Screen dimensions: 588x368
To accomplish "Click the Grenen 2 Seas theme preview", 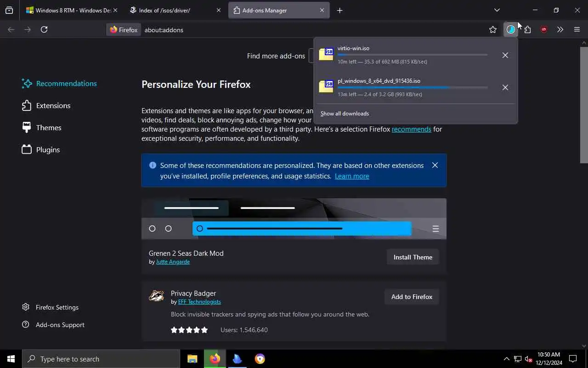I will 294,219.
